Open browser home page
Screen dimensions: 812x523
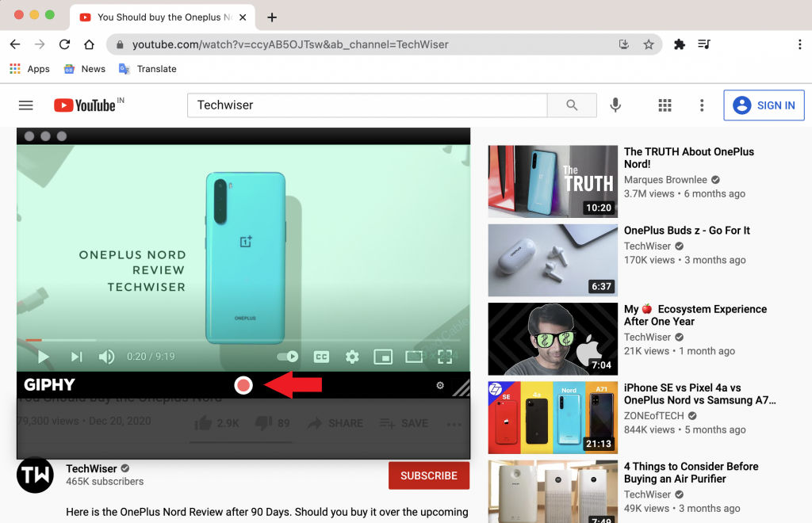(x=89, y=44)
